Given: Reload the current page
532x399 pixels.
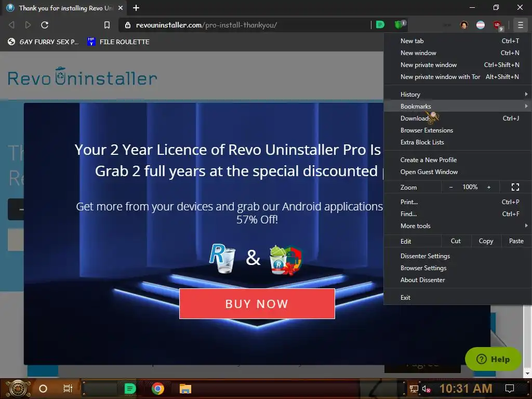Looking at the screenshot, I should click(x=45, y=25).
